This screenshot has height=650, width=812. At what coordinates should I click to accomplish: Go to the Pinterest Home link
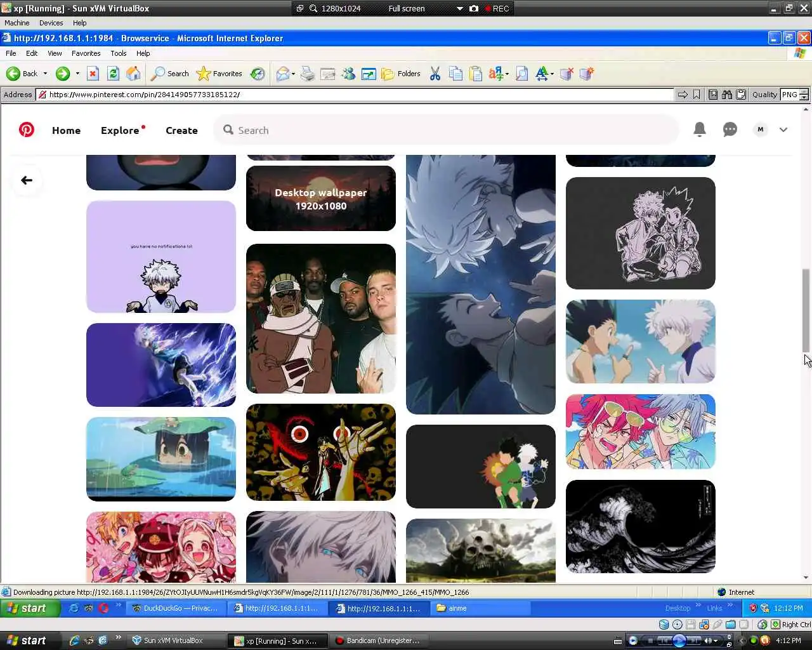66,130
